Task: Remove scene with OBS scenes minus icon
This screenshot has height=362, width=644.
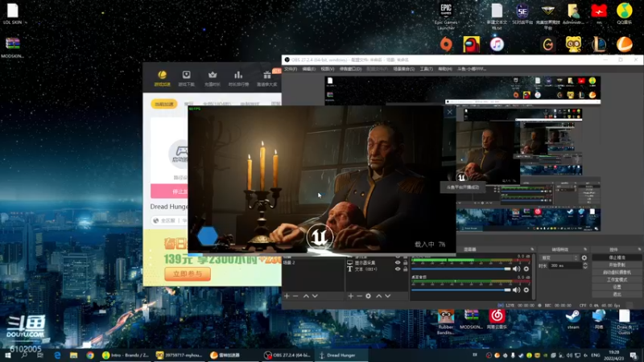Action: tap(295, 296)
